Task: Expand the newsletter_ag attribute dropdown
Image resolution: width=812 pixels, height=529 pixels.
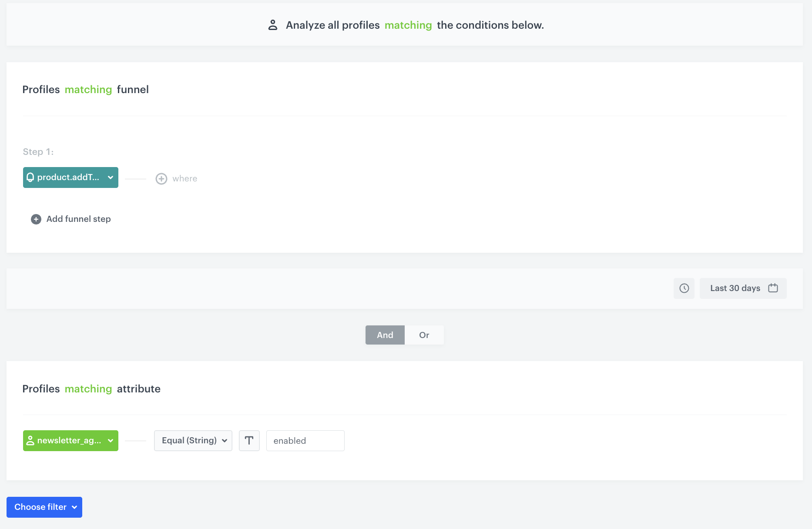Action: 110,440
